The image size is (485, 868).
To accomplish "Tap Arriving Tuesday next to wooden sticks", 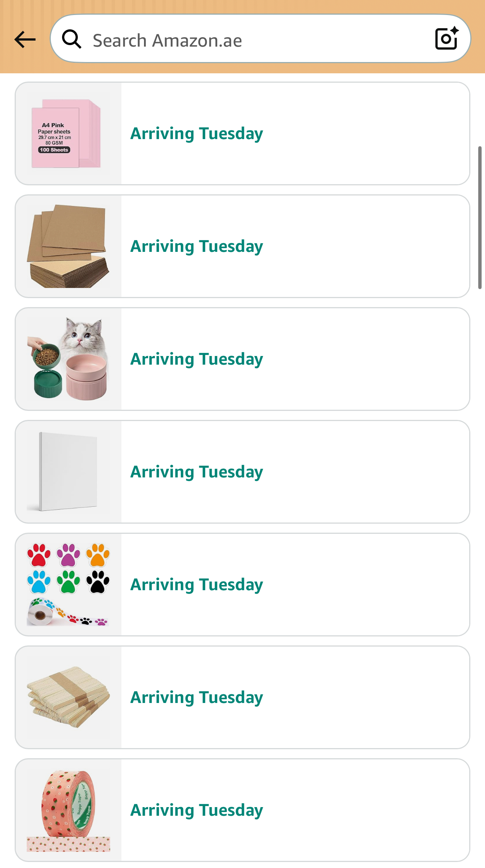I will click(x=197, y=698).
